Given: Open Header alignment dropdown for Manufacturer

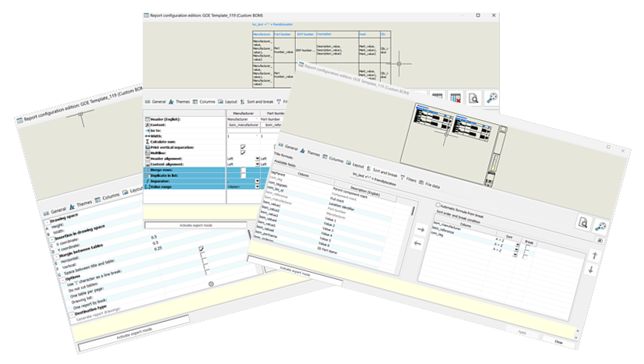Looking at the screenshot, I should (x=257, y=159).
